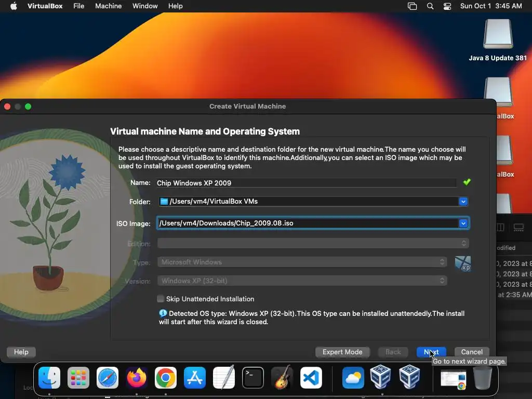Click the blue info icon near Detected OS
The width and height of the screenshot is (532, 399).
[x=163, y=313]
